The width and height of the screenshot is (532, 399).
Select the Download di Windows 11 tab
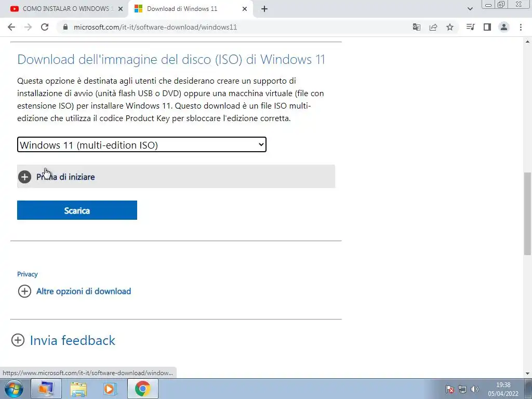point(190,9)
